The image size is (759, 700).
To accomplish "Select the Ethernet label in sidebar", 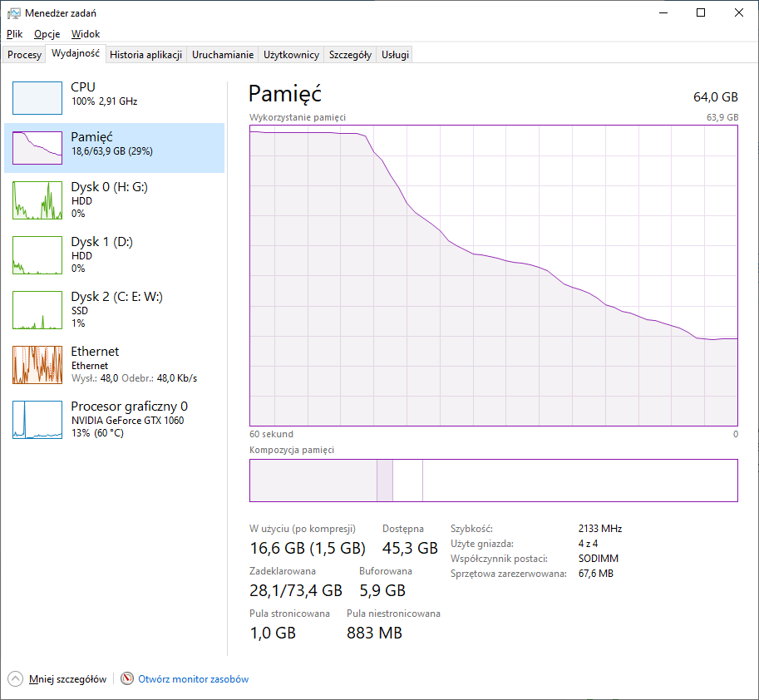I will (x=95, y=352).
